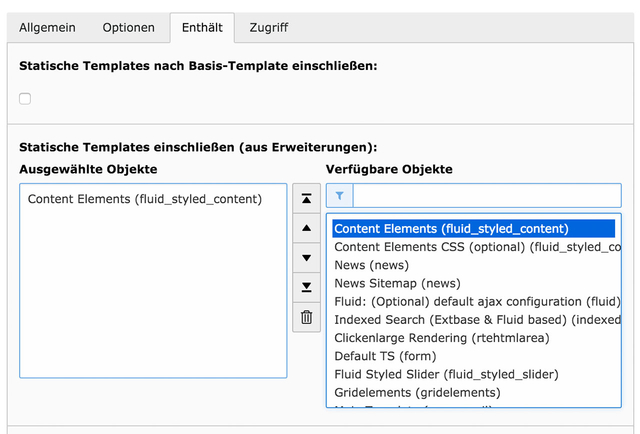
Task: Pick News (news) from available objects
Action: 372,265
